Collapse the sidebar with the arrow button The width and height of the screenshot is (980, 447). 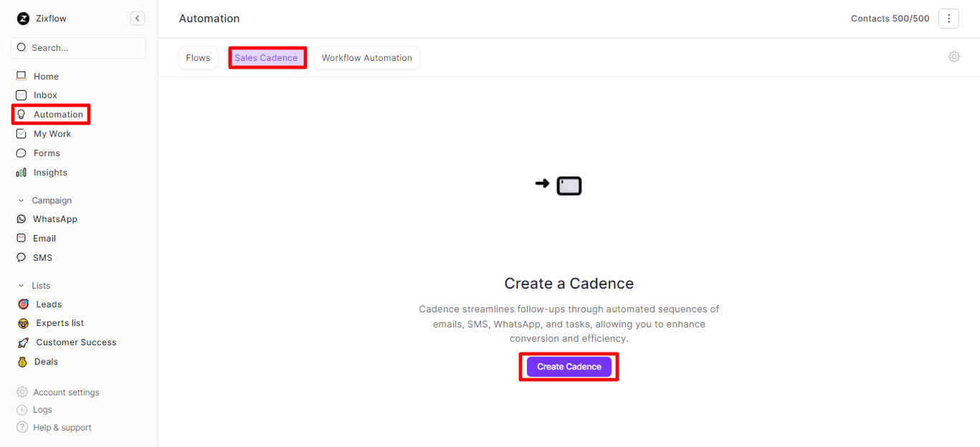(x=138, y=19)
